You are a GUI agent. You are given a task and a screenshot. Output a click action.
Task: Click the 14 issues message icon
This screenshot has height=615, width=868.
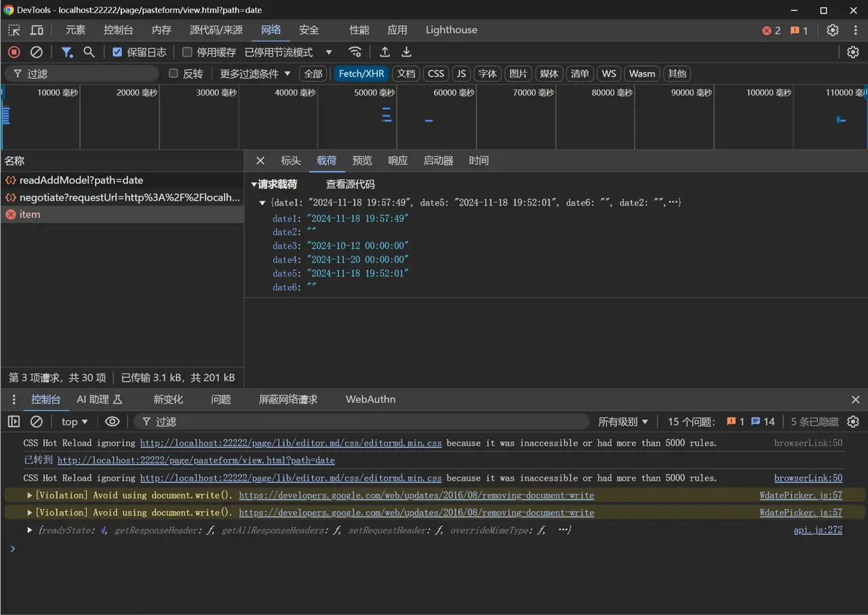point(763,422)
